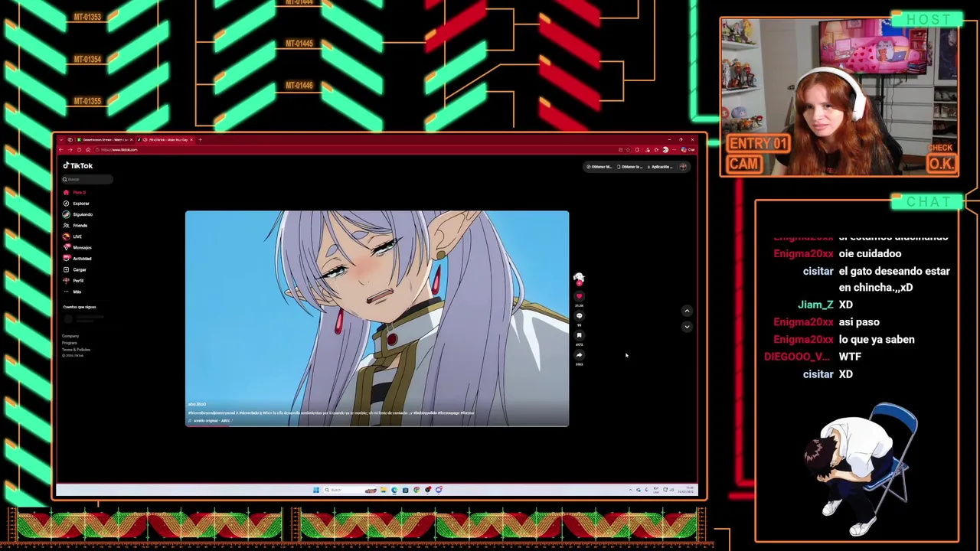The height and width of the screenshot is (551, 980).
Task: Click the Obtener la... app button
Action: [x=630, y=167]
